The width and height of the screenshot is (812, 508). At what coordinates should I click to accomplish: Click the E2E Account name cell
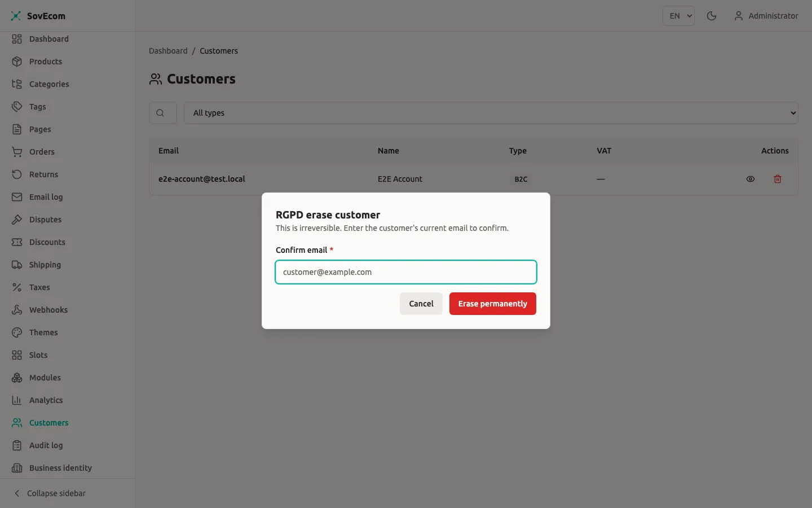click(400, 179)
